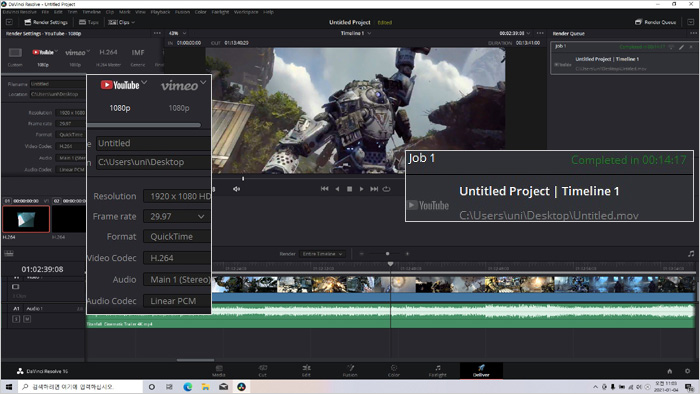The height and width of the screenshot is (394, 700).
Task: Jump to first frame in viewer
Action: pyautogui.click(x=325, y=189)
